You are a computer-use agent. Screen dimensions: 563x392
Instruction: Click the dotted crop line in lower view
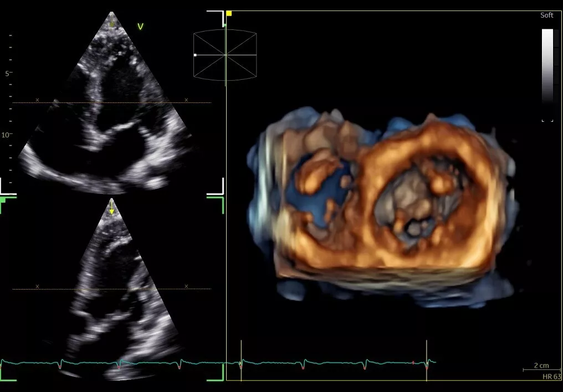112,288
